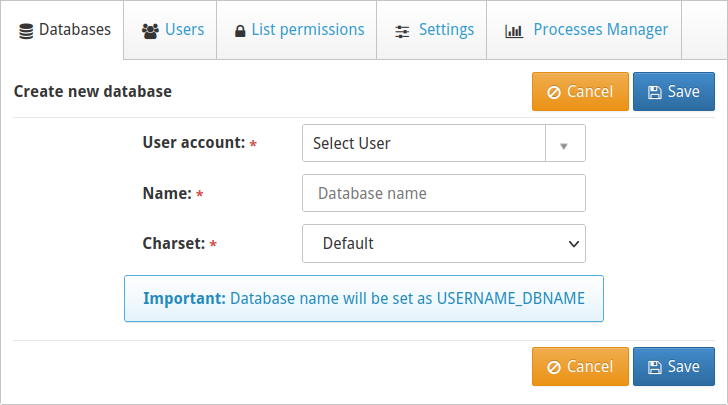
Task: Focus the Database name input field
Action: [443, 193]
